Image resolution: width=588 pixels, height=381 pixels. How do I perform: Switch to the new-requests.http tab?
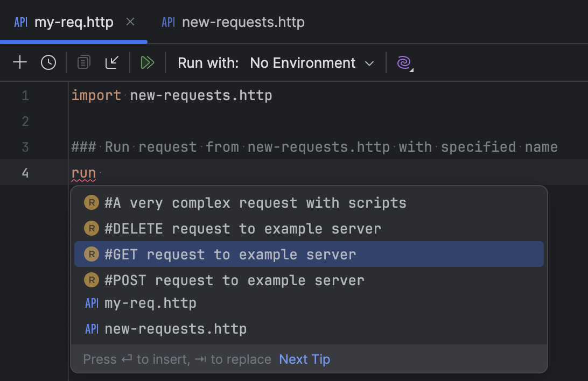242,22
